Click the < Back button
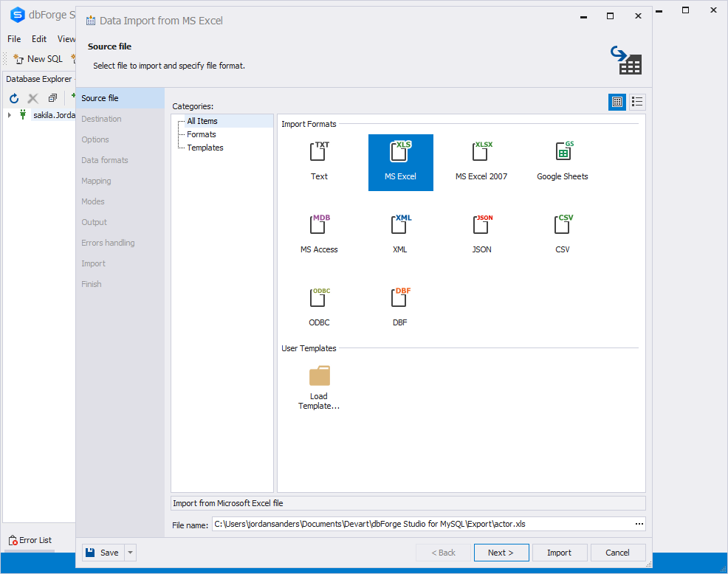Viewport: 728px width, 574px height. [444, 553]
